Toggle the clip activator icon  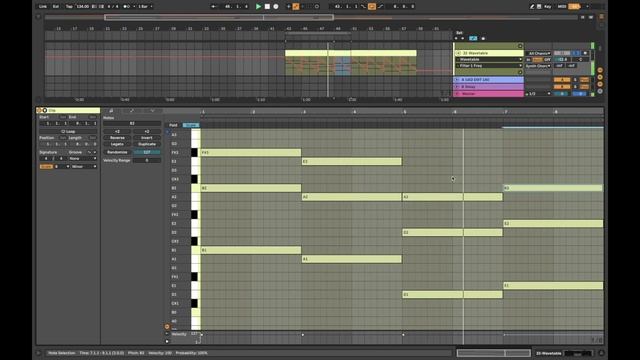pos(39,110)
